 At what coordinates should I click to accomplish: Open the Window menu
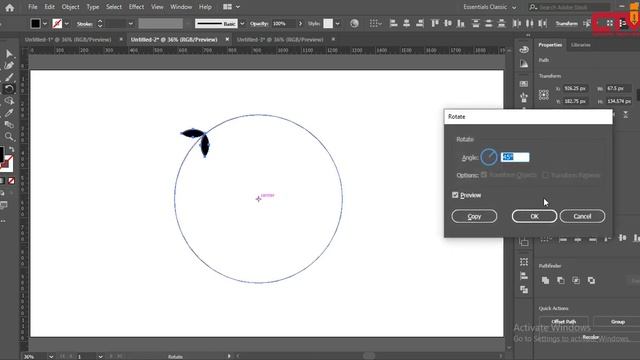pos(181,7)
